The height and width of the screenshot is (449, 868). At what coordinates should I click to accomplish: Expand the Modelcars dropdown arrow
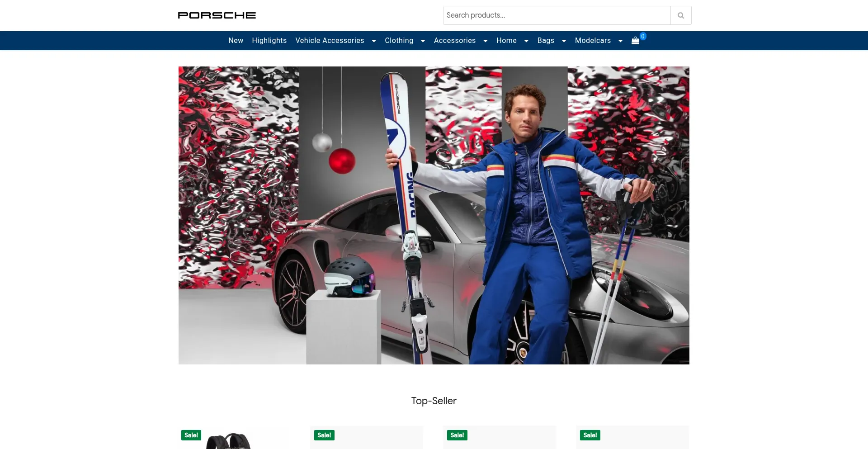621,41
